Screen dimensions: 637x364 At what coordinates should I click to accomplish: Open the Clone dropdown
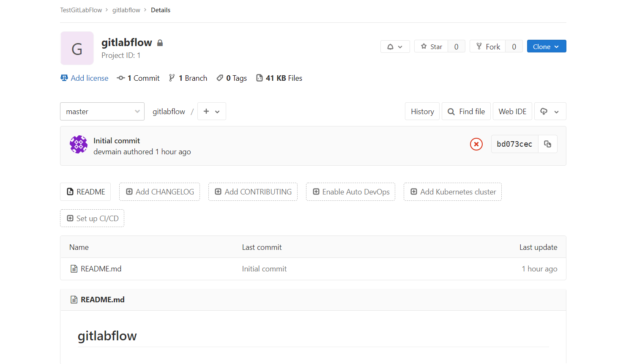(546, 46)
